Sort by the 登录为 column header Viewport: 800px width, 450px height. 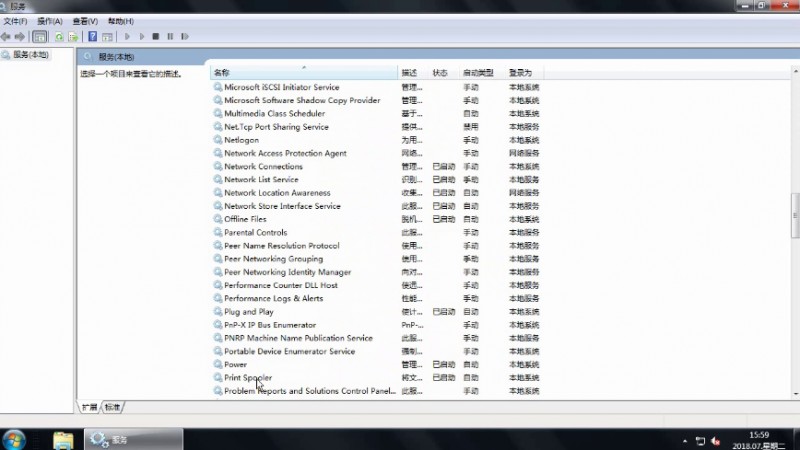(524, 73)
